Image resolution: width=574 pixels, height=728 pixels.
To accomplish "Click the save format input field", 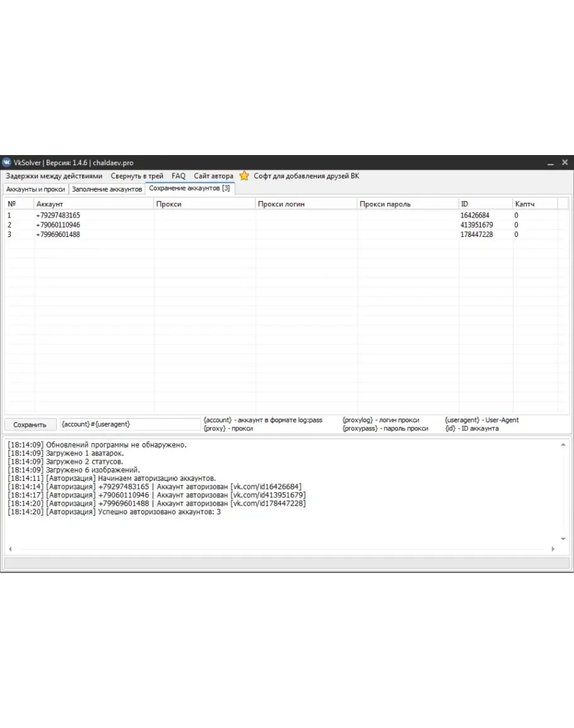I will pyautogui.click(x=129, y=425).
